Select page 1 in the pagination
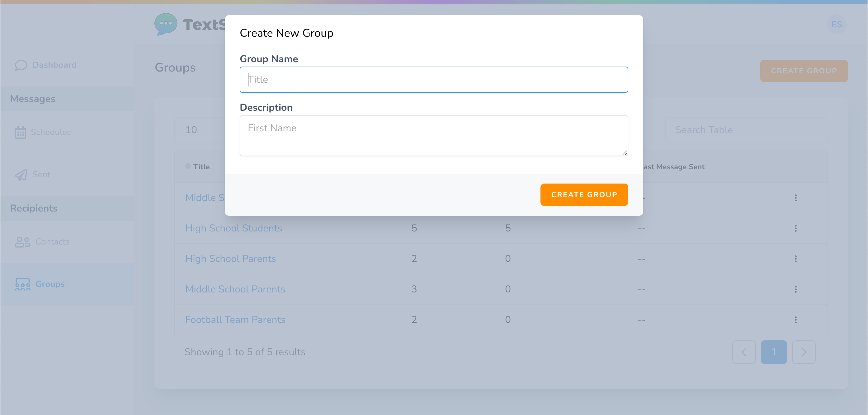Image resolution: width=868 pixels, height=415 pixels. (774, 352)
